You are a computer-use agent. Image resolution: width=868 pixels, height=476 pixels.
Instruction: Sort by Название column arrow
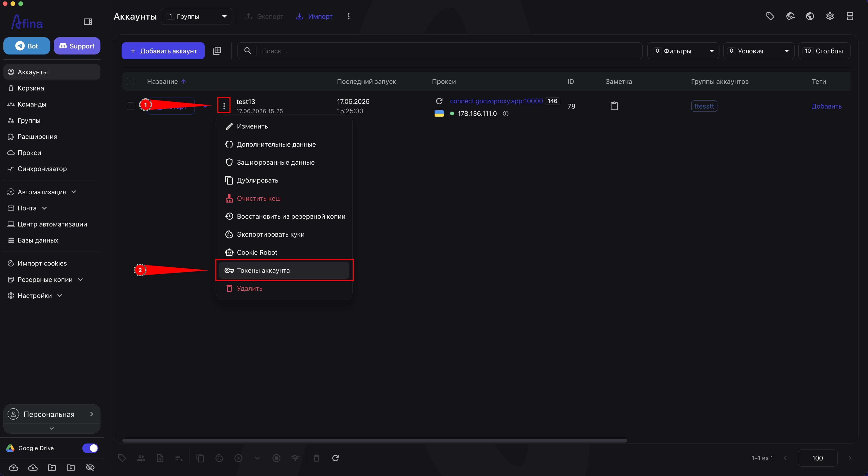[183, 82]
